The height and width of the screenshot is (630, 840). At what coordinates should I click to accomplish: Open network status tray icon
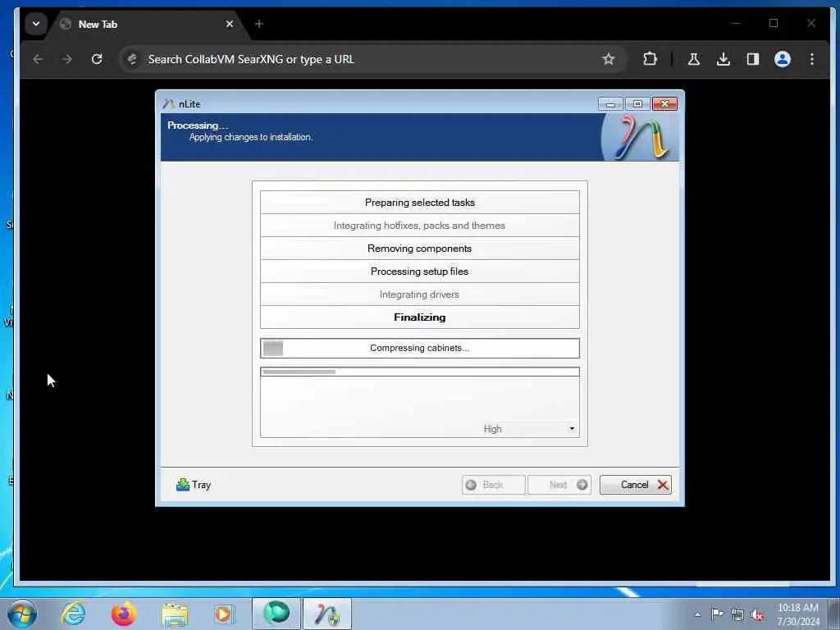737,615
